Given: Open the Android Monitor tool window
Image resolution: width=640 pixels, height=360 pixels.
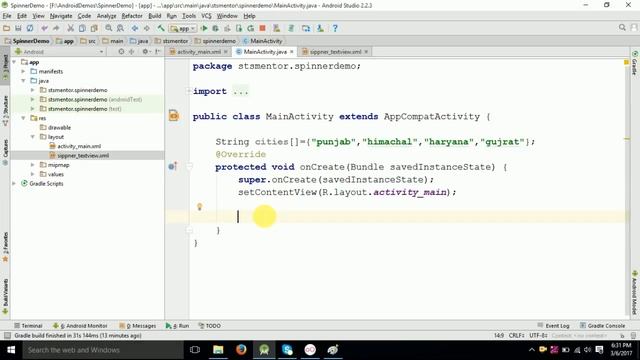Looking at the screenshot, I should (80, 326).
